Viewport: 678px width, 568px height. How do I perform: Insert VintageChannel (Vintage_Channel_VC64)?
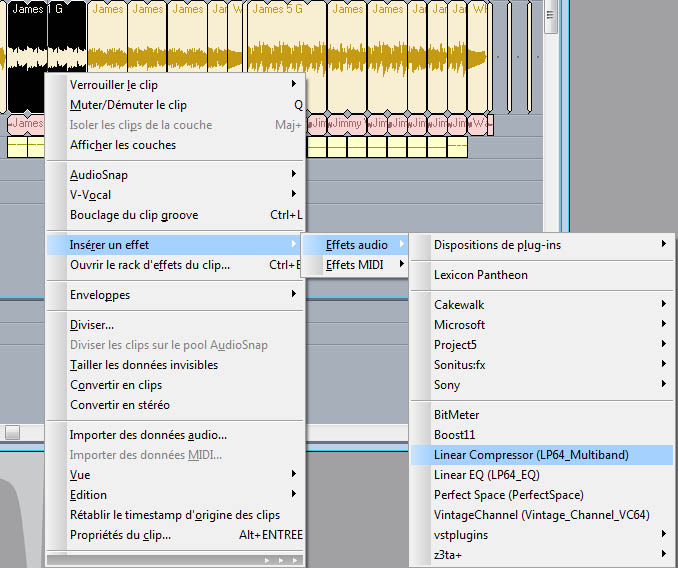pos(542,515)
